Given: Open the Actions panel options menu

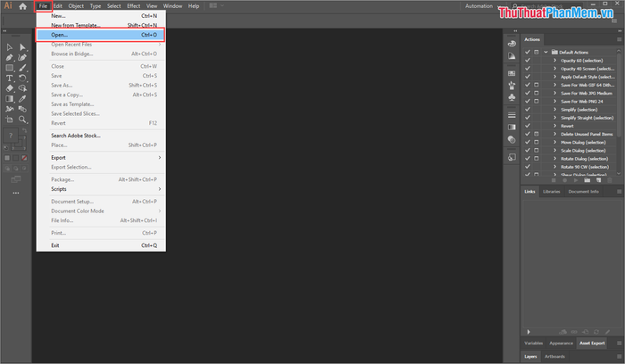Looking at the screenshot, I should click(619, 39).
